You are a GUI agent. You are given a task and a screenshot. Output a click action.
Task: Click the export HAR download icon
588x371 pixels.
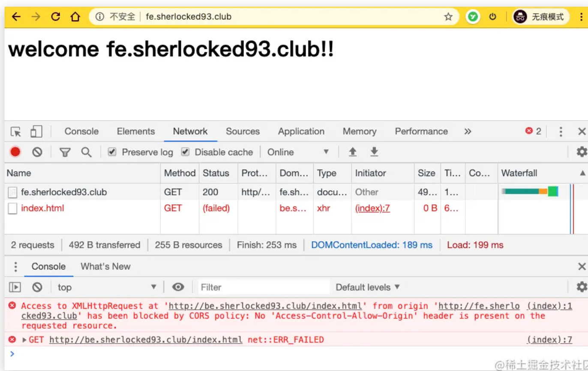click(374, 152)
